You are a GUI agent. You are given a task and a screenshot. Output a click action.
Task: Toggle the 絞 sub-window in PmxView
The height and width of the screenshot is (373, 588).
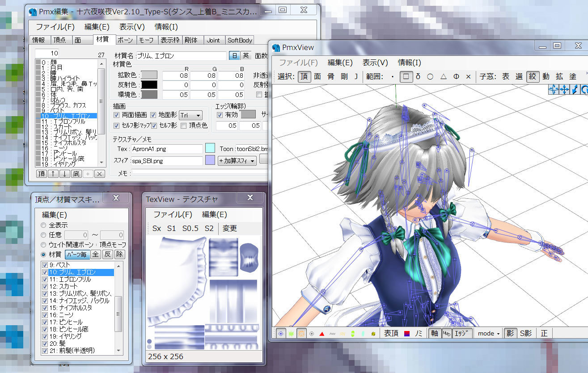[532, 76]
